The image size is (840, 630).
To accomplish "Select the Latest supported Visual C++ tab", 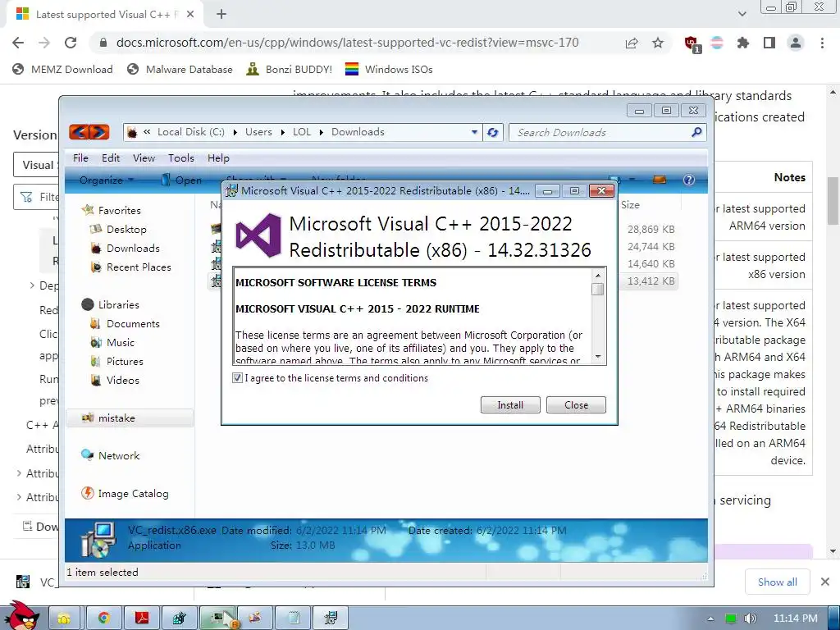I will click(x=105, y=15).
